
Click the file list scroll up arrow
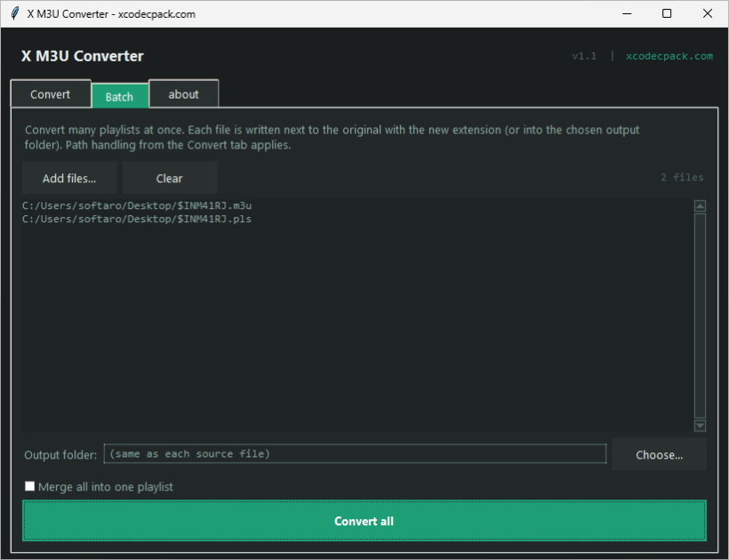pyautogui.click(x=700, y=206)
